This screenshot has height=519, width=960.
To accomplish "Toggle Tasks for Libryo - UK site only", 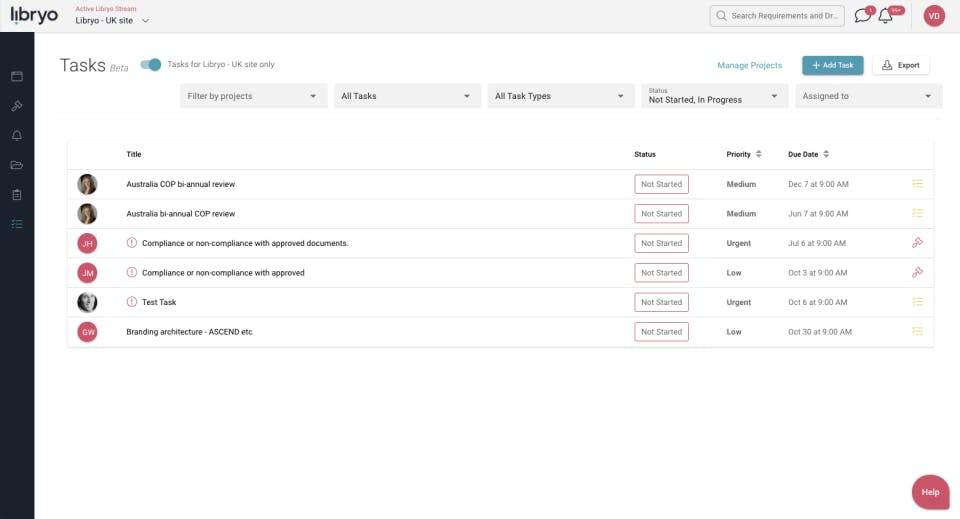I will tap(151, 65).
